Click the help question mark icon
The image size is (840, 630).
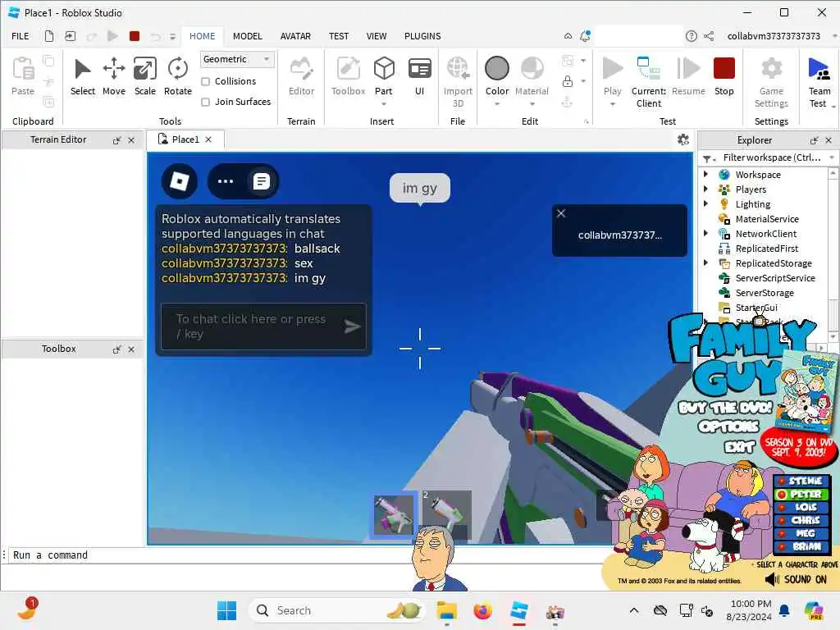coord(691,36)
